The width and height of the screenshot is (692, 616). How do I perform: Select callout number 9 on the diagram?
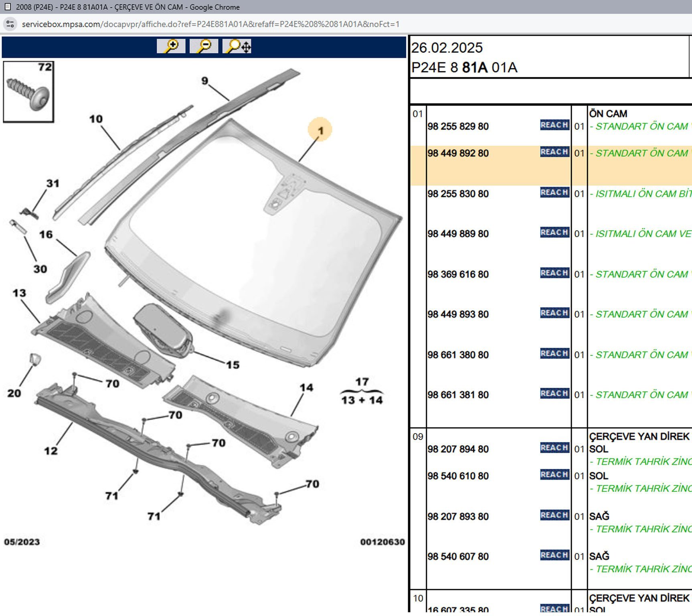(x=205, y=81)
